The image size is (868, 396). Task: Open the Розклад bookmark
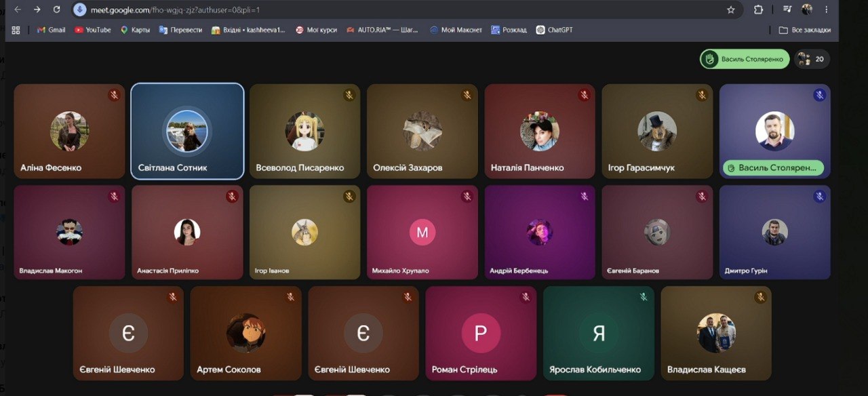point(509,30)
